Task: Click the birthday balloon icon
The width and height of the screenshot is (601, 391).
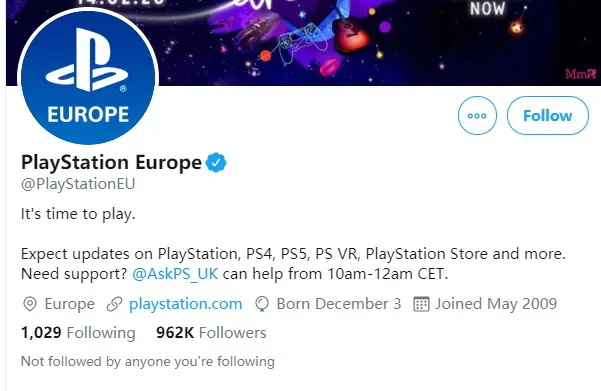Action: 262,304
